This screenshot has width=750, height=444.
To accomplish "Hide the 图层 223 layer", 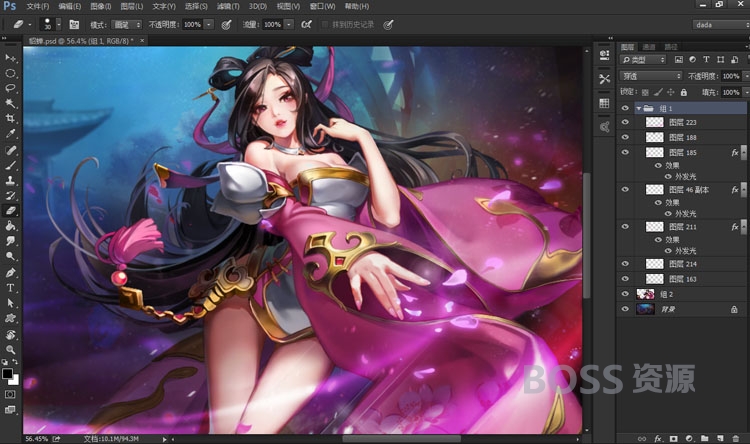I will click(x=625, y=122).
